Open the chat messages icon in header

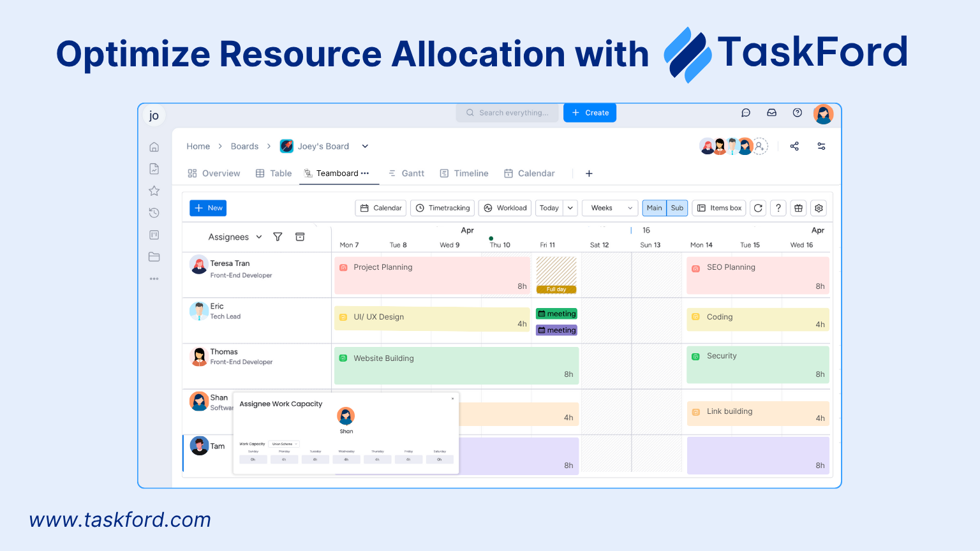(x=746, y=113)
